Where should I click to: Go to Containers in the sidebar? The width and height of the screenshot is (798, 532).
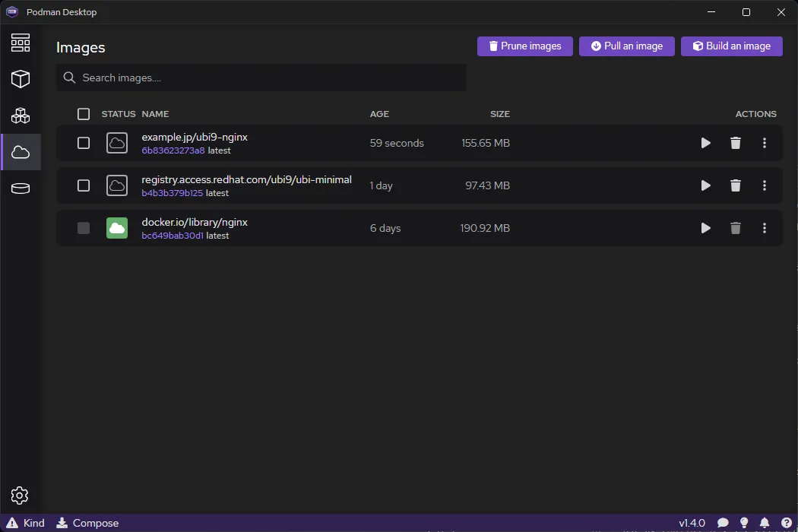click(21, 79)
